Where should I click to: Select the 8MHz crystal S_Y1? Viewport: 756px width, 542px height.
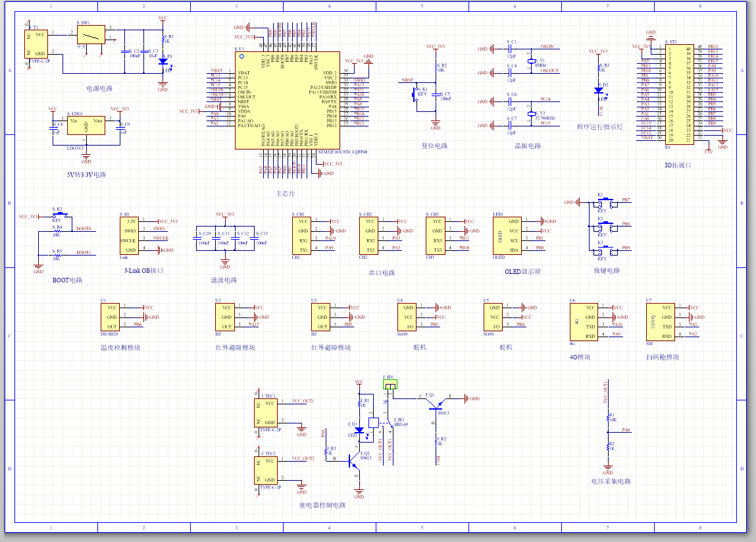coord(531,61)
